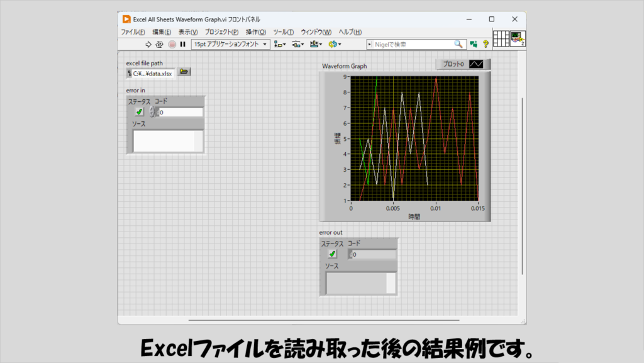This screenshot has width=644, height=363.
Task: Show Context Help question mark
Action: coord(486,44)
